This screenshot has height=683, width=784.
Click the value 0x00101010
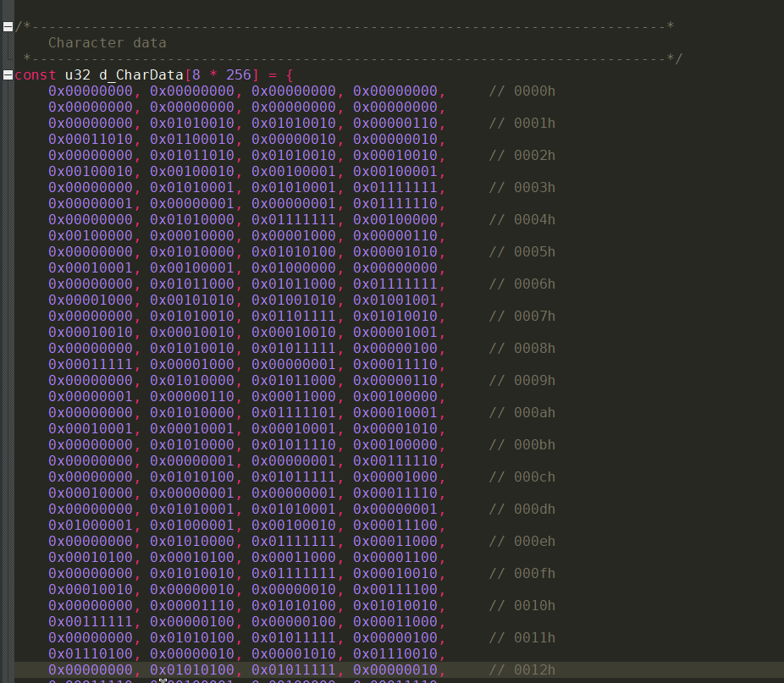pos(192,300)
